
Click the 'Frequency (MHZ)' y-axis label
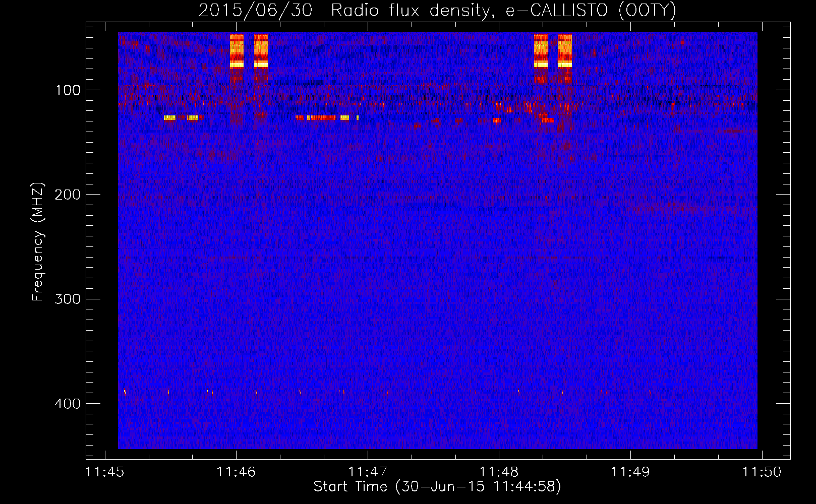38,241
